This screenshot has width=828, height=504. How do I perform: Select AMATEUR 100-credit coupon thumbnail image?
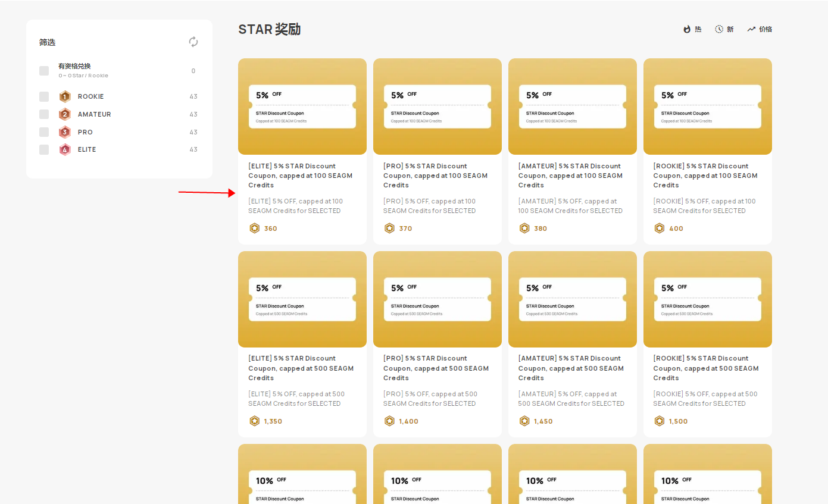click(573, 107)
